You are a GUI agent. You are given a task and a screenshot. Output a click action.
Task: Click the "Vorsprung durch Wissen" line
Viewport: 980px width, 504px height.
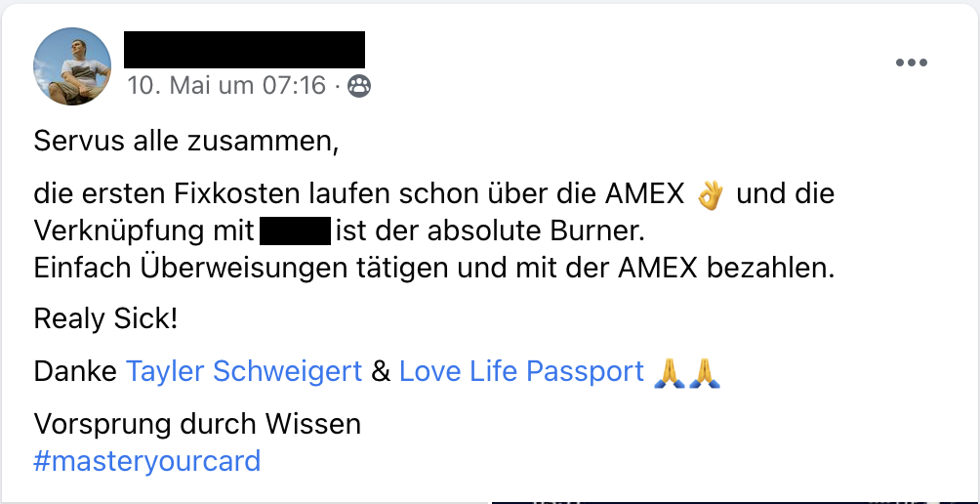pyautogui.click(x=197, y=424)
